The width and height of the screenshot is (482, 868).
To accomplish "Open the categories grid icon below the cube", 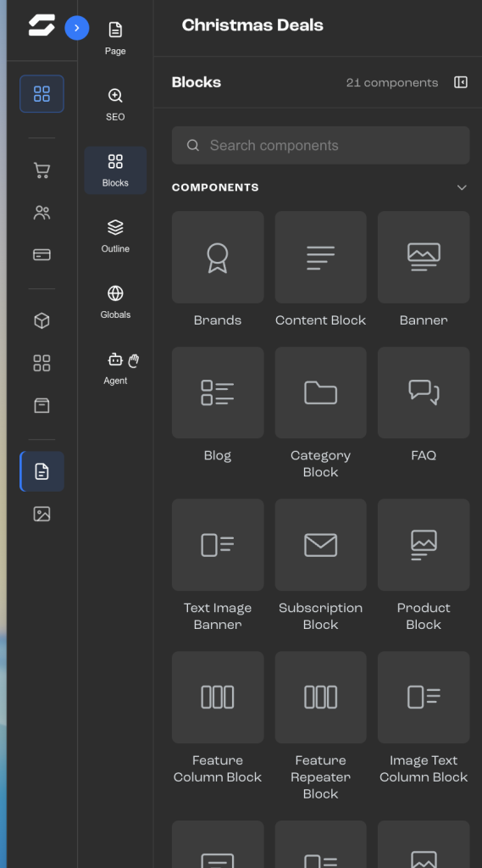I will pyautogui.click(x=42, y=363).
